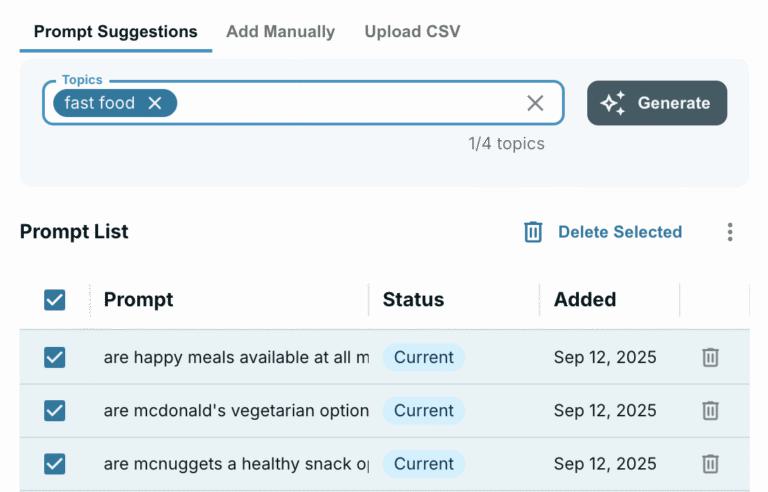Click the Delete Selected link
The image size is (768, 492).
tap(619, 232)
